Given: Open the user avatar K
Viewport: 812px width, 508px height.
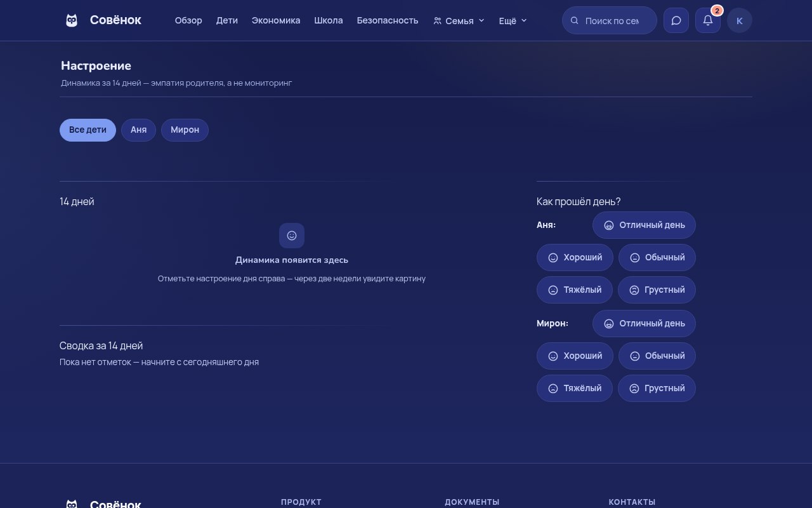Looking at the screenshot, I should click(740, 20).
